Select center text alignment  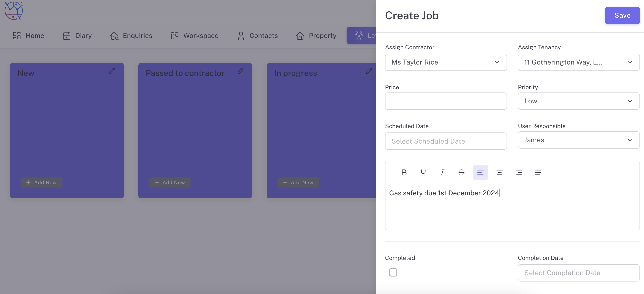point(499,172)
